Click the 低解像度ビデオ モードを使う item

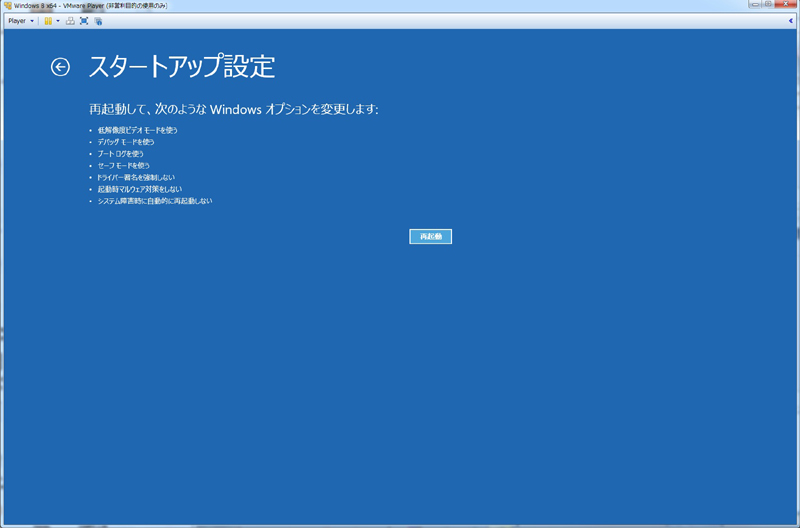tap(137, 131)
